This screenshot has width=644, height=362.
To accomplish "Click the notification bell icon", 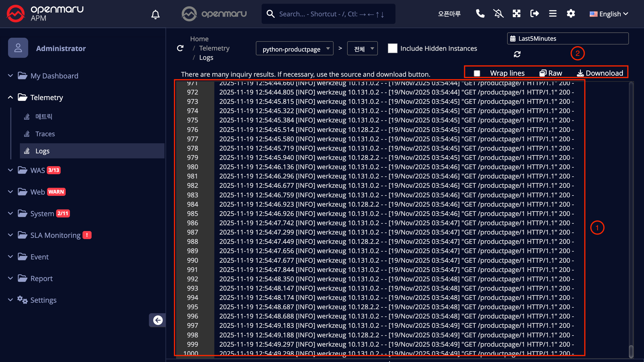I will pos(155,14).
